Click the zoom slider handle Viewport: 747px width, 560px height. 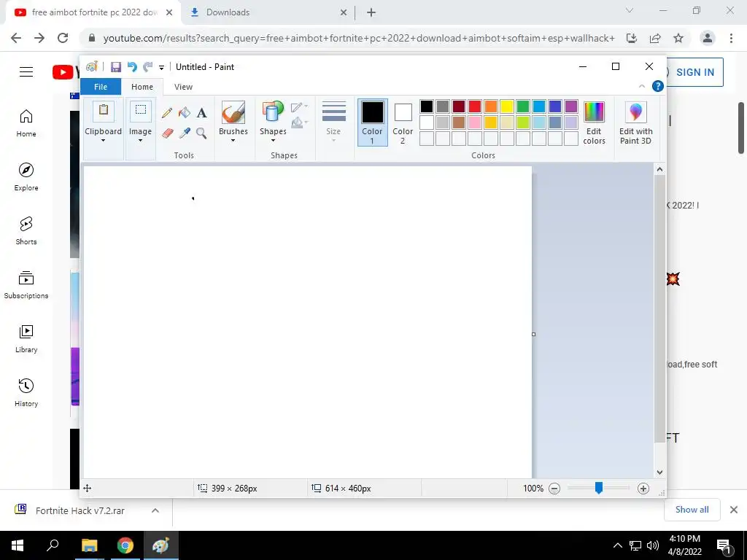[x=599, y=488]
